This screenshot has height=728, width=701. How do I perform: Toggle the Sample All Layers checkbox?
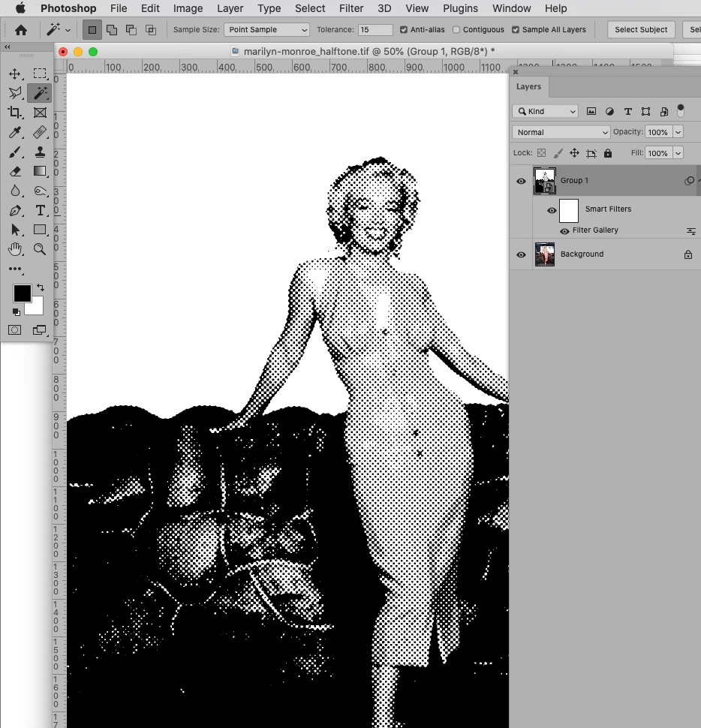[x=516, y=30]
